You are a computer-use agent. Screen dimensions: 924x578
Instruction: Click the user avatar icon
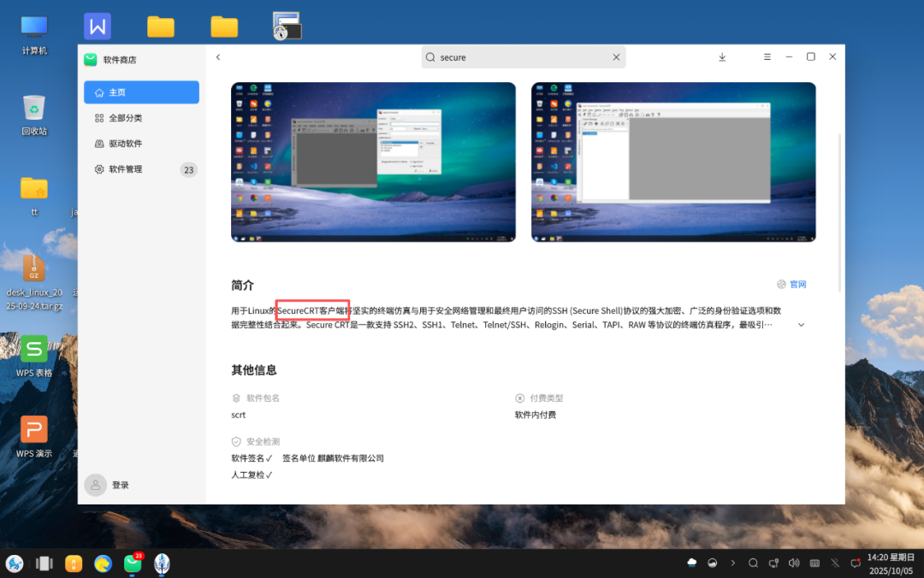click(x=96, y=485)
